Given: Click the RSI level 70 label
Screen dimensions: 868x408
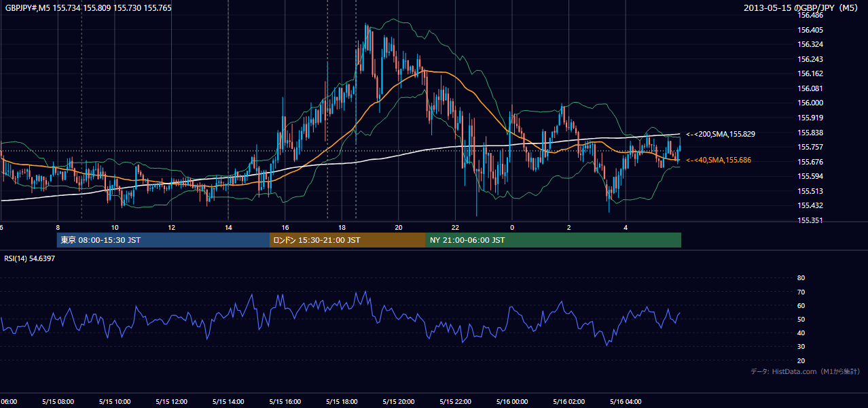Looking at the screenshot, I should [x=801, y=292].
